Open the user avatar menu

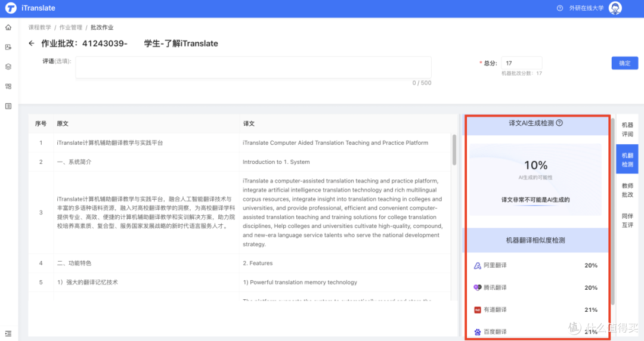click(615, 8)
